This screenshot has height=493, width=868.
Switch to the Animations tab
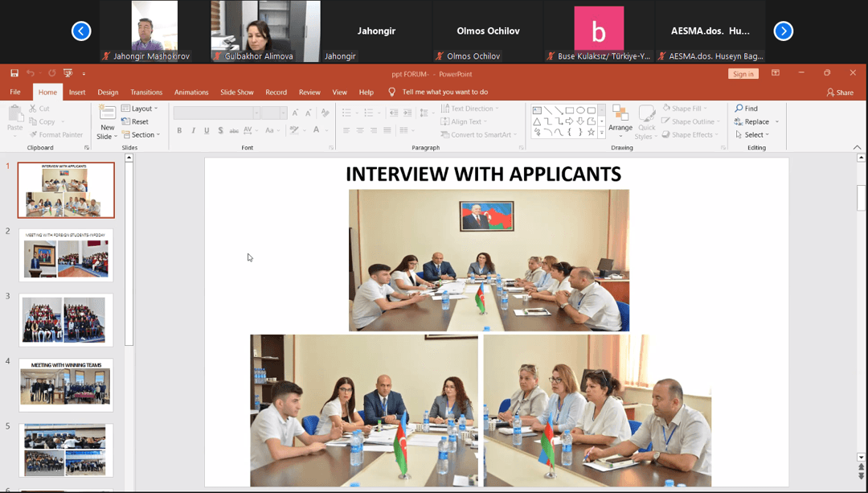[191, 92]
